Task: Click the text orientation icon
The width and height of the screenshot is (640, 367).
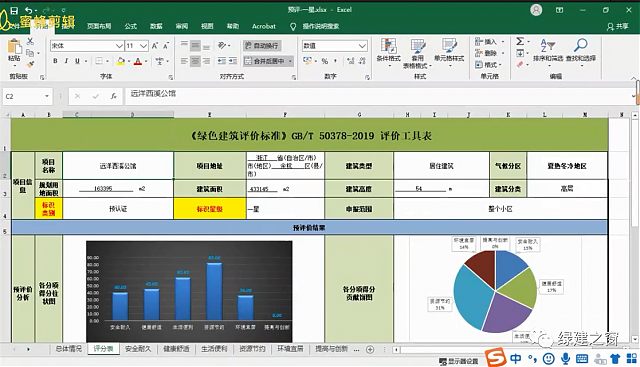Action: (222, 45)
